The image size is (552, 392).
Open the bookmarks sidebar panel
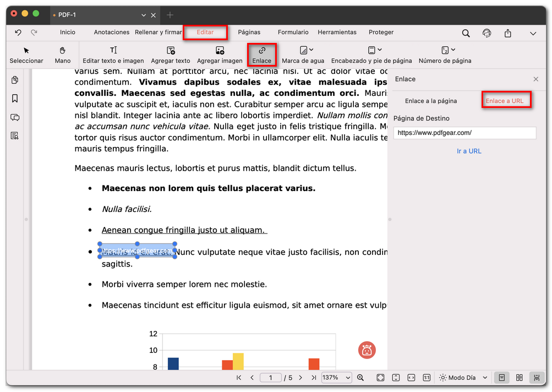pos(15,99)
